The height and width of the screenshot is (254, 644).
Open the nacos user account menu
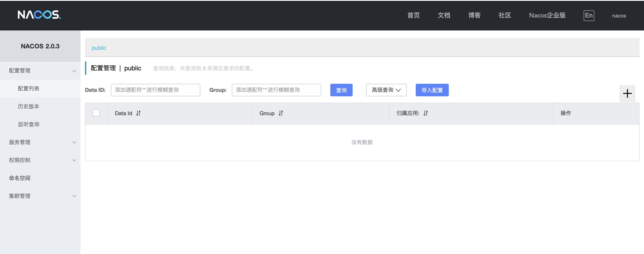[619, 15]
